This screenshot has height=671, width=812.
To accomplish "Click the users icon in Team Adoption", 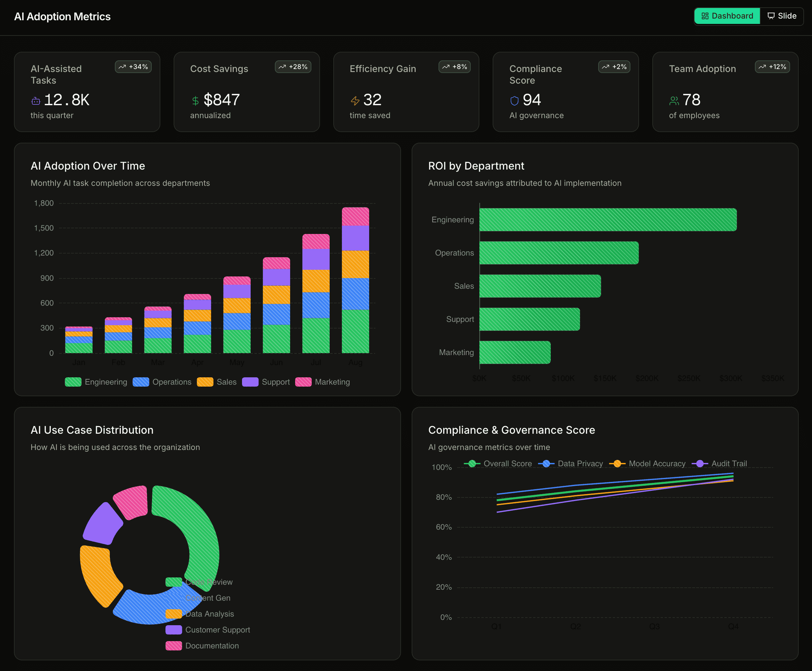I will 674,101.
